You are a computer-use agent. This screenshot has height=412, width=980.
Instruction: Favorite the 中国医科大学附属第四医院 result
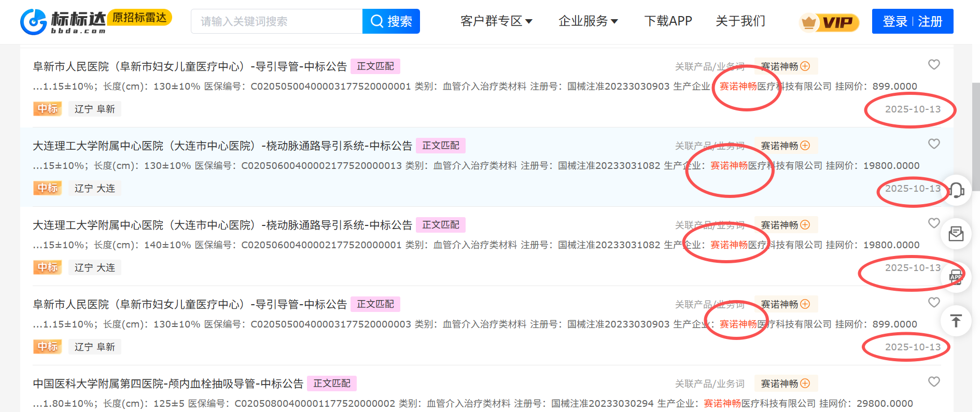tap(934, 381)
